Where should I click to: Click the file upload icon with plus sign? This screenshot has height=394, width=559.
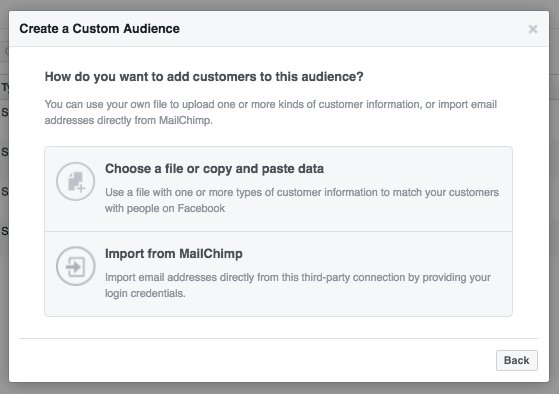coord(76,181)
